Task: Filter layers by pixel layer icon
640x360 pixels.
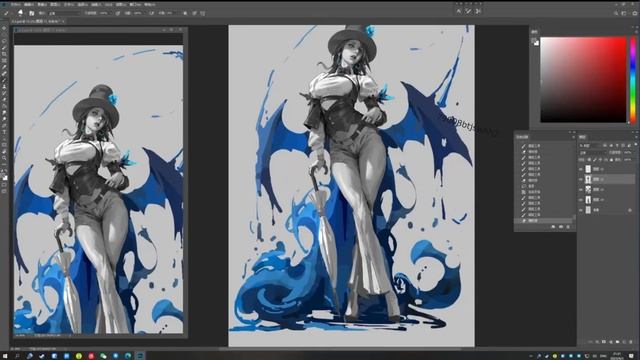Action: tap(605, 146)
